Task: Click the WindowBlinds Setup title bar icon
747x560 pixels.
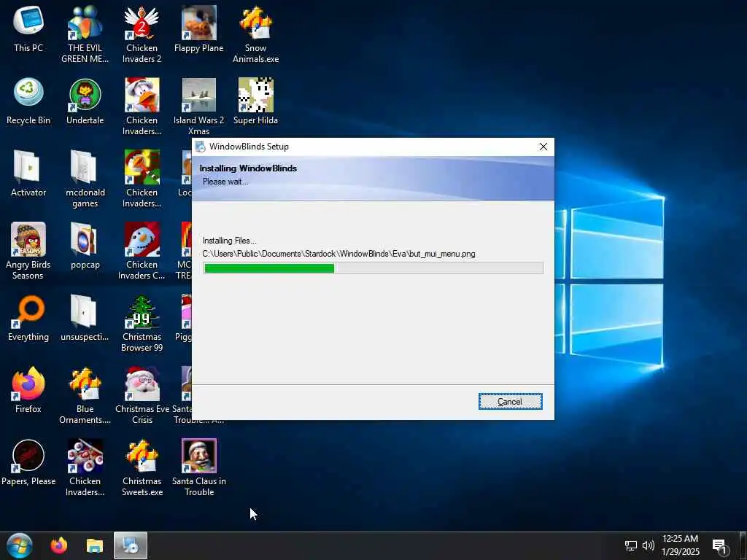Action: tap(201, 147)
